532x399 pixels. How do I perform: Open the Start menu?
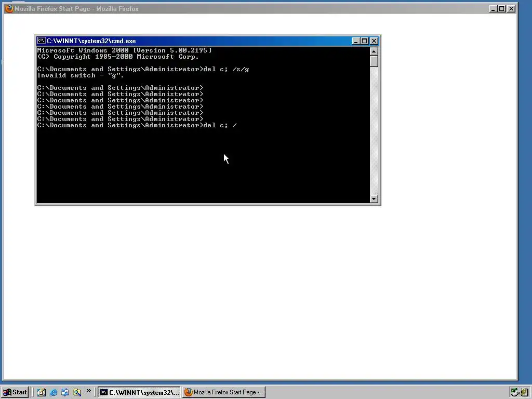(x=15, y=392)
